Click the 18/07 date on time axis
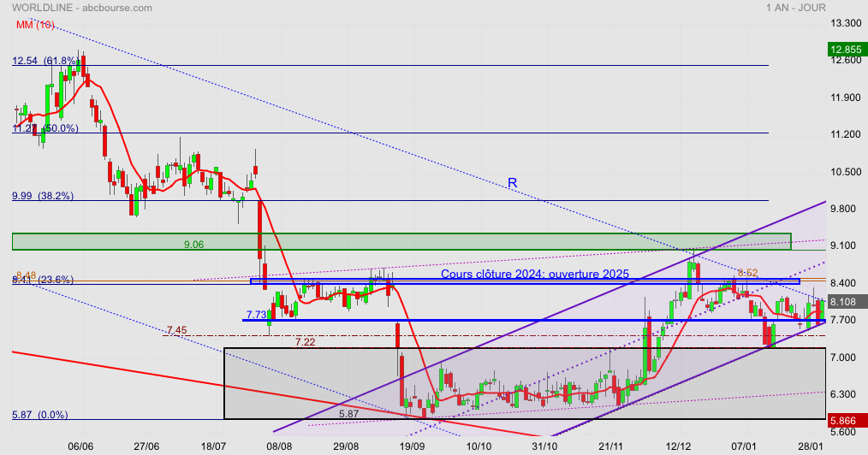Image resolution: width=868 pixels, height=455 pixels. pyautogui.click(x=214, y=446)
